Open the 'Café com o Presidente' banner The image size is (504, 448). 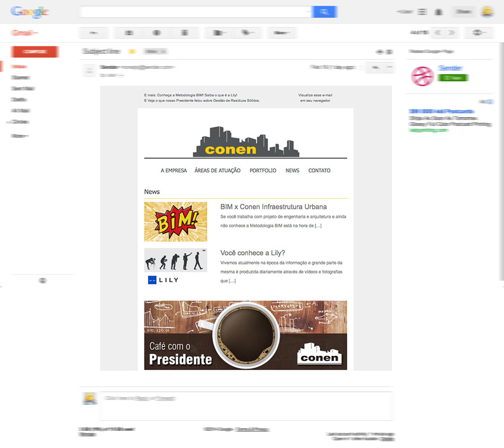246,335
